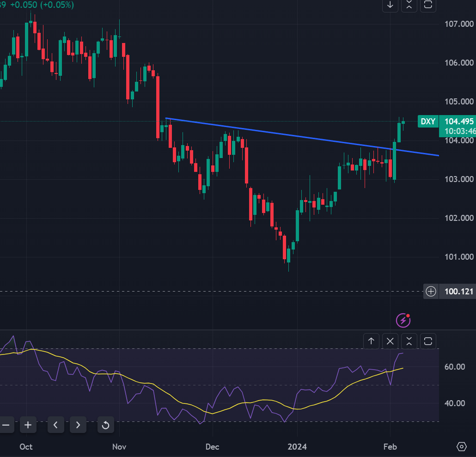Screen dimensions: 476x457
Task: Click the +0.050 (+0.05%) change value
Action: point(42,5)
